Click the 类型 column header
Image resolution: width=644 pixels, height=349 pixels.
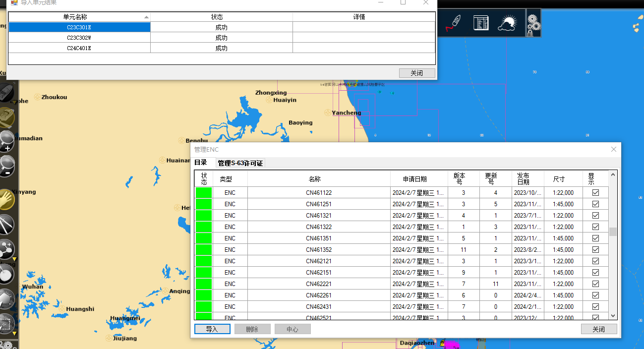230,179
